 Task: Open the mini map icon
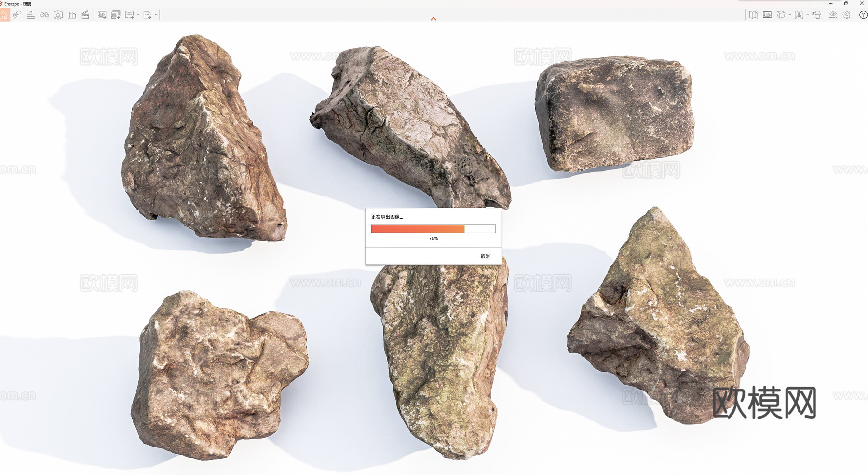coord(754,15)
